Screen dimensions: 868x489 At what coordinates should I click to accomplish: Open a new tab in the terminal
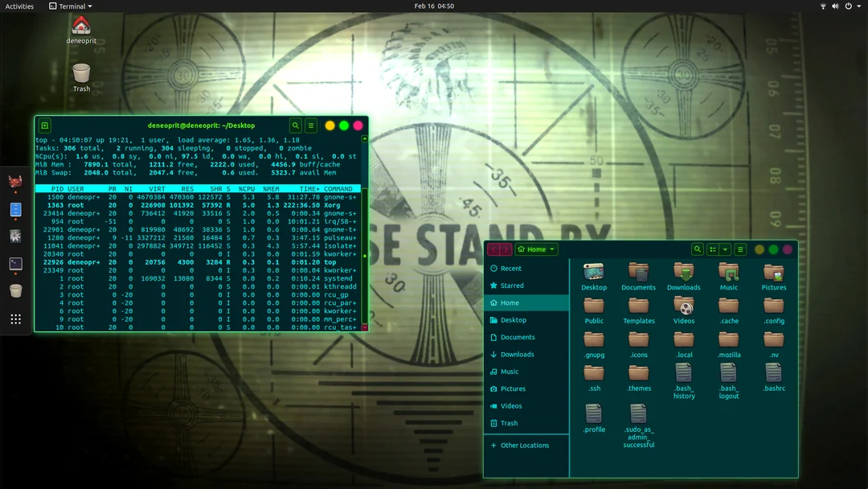(x=44, y=125)
